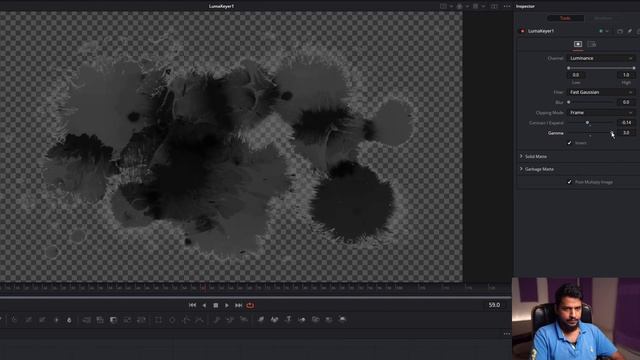Click the current frame field 59.0

pyautogui.click(x=494, y=305)
